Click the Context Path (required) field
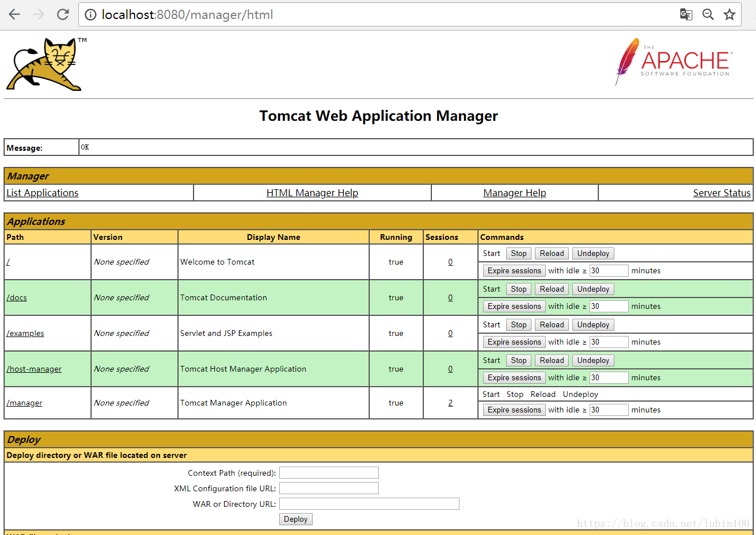 [329, 473]
